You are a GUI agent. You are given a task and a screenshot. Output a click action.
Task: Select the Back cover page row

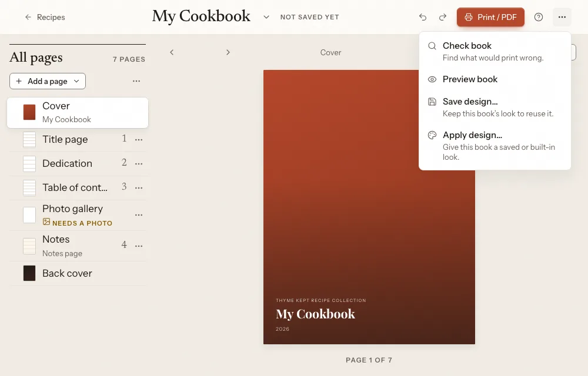(x=78, y=273)
